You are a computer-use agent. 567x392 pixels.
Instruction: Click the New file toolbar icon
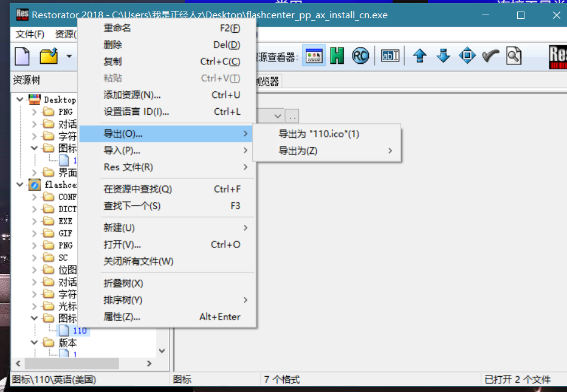point(22,57)
